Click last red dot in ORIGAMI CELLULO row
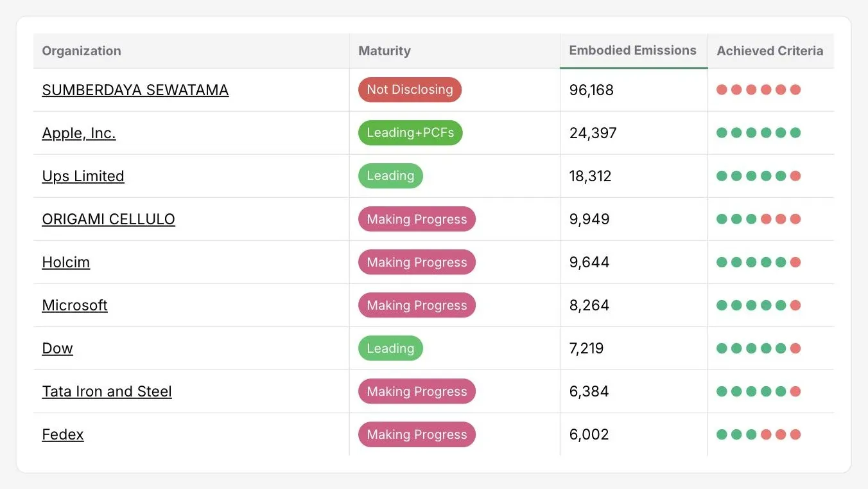The width and height of the screenshot is (868, 489). point(795,219)
